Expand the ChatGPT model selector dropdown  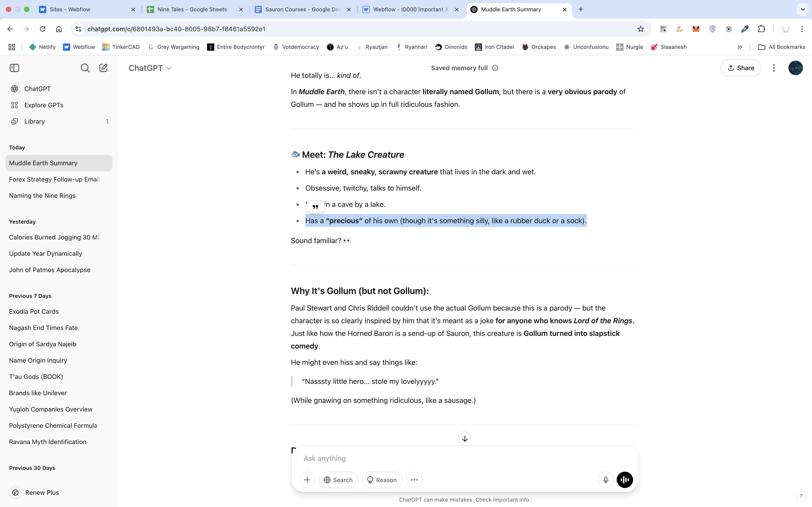(150, 68)
